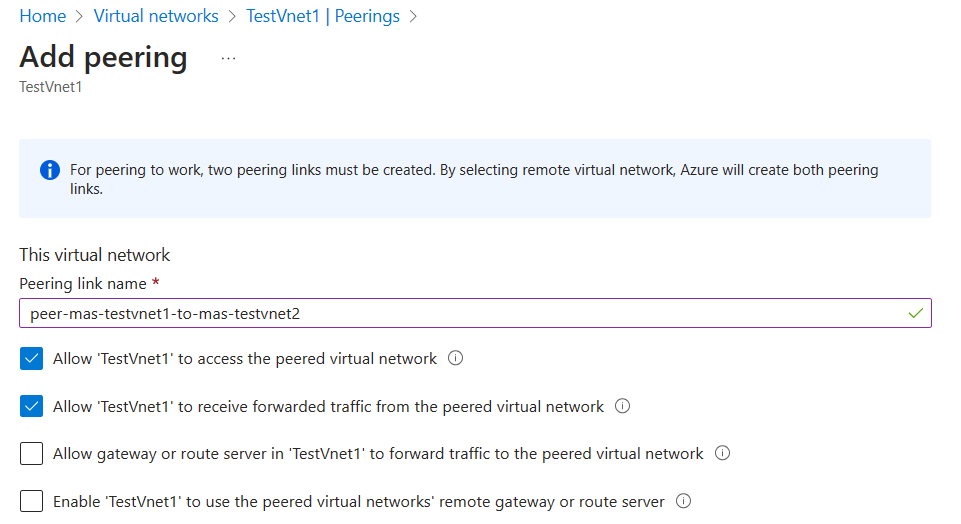Open the Home breadcrumb link
The height and width of the screenshot is (524, 961).
[42, 16]
